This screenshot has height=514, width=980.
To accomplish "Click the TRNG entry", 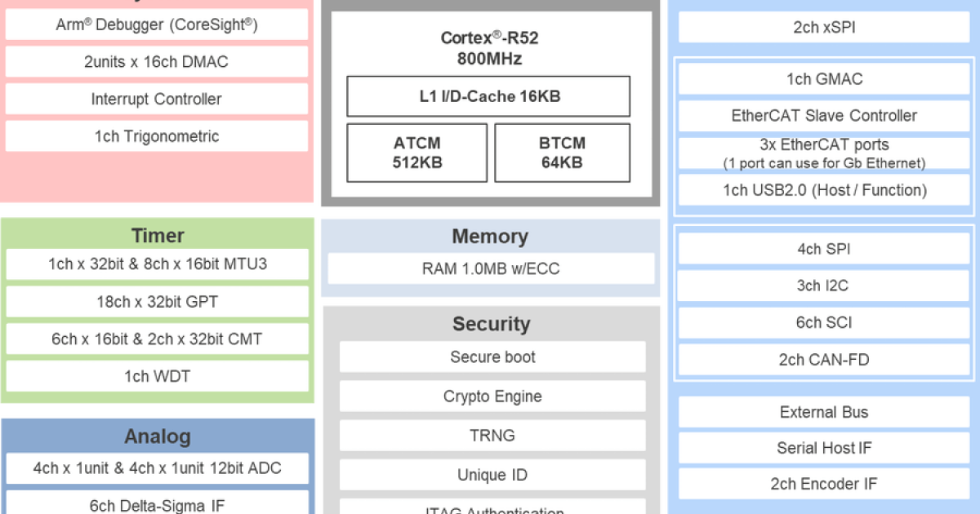I will 492,435.
